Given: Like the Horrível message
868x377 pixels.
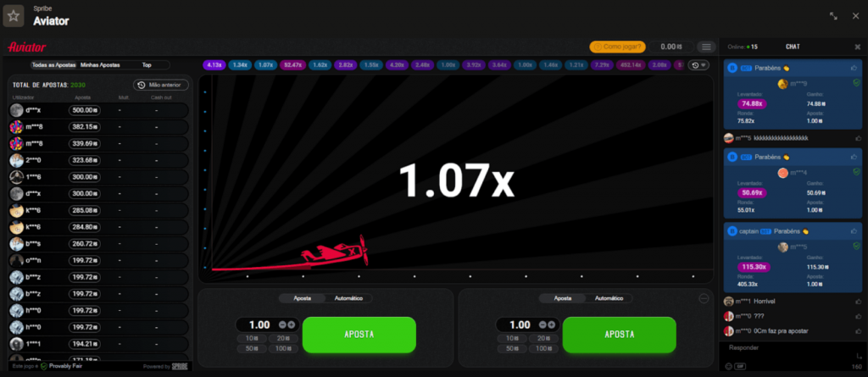Looking at the screenshot, I should tap(858, 301).
